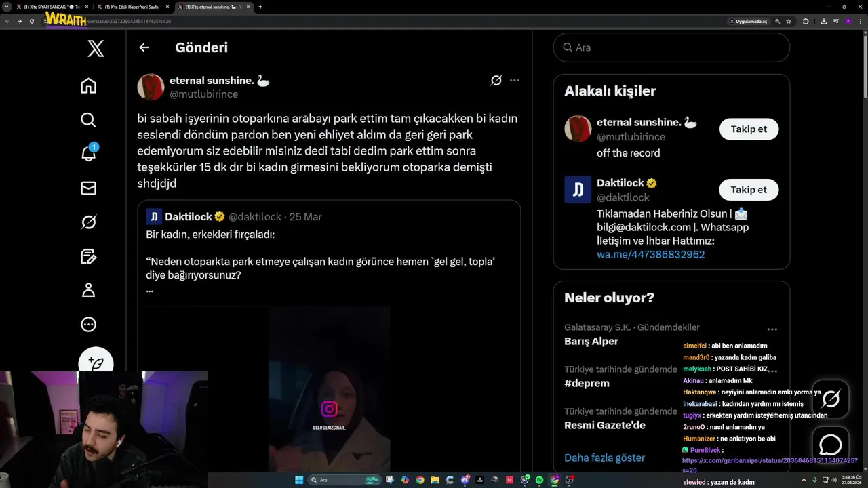The image size is (868, 488).
Task: Go back with the Gönderi arrow
Action: point(144,47)
